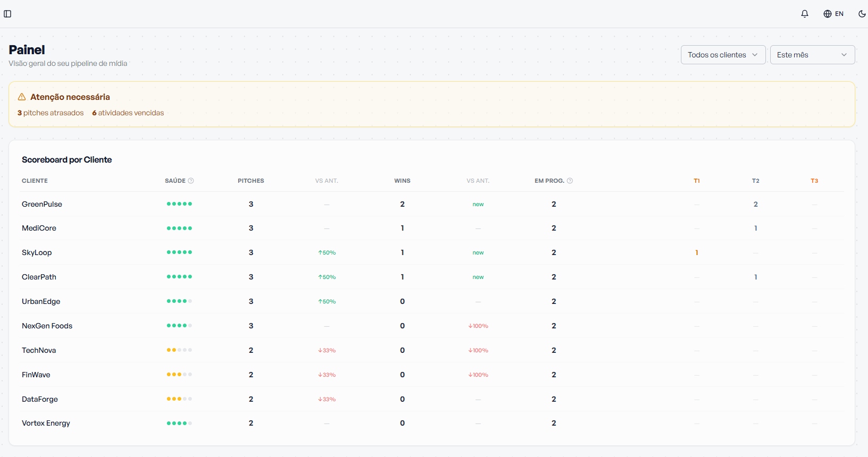Sort by the Pitches column header
The width and height of the screenshot is (868, 457).
[251, 181]
